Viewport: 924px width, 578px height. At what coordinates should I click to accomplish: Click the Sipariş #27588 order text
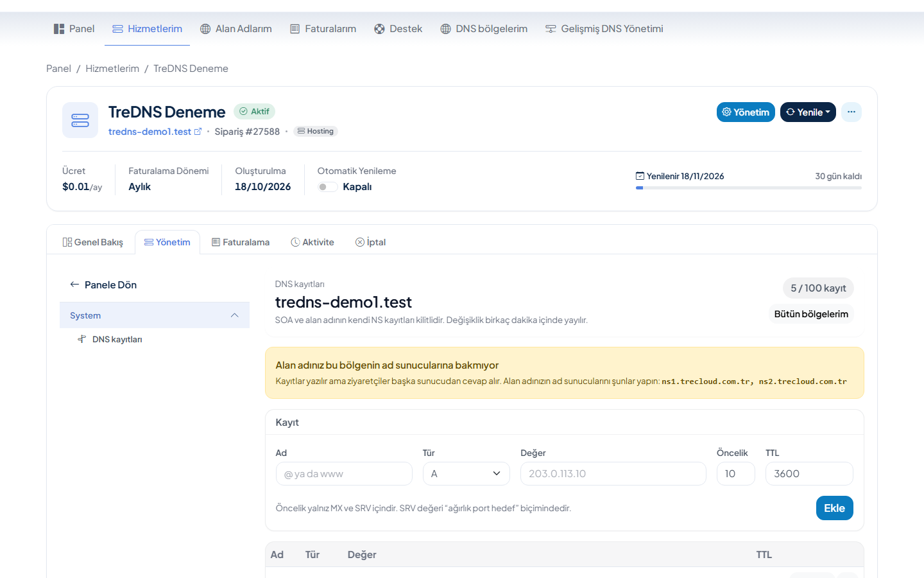tap(247, 132)
